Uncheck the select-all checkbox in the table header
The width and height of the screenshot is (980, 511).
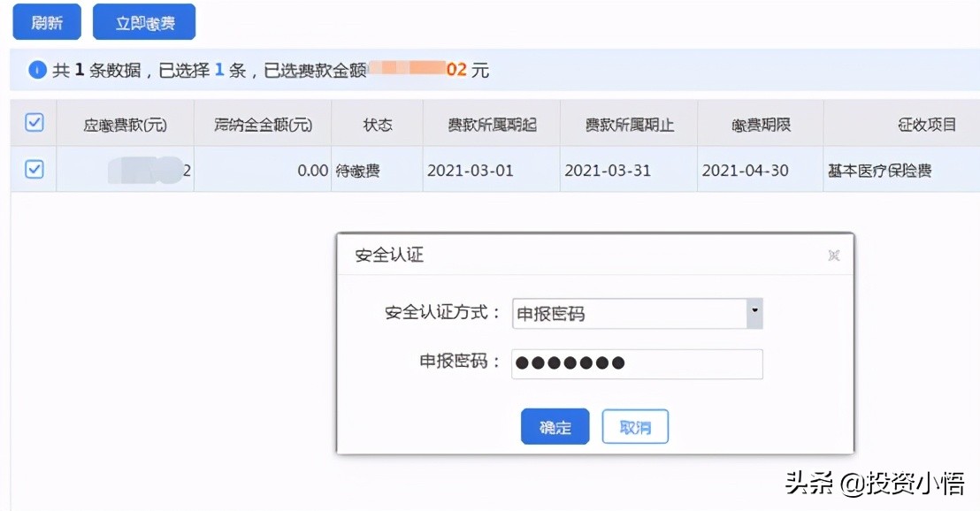[33, 123]
